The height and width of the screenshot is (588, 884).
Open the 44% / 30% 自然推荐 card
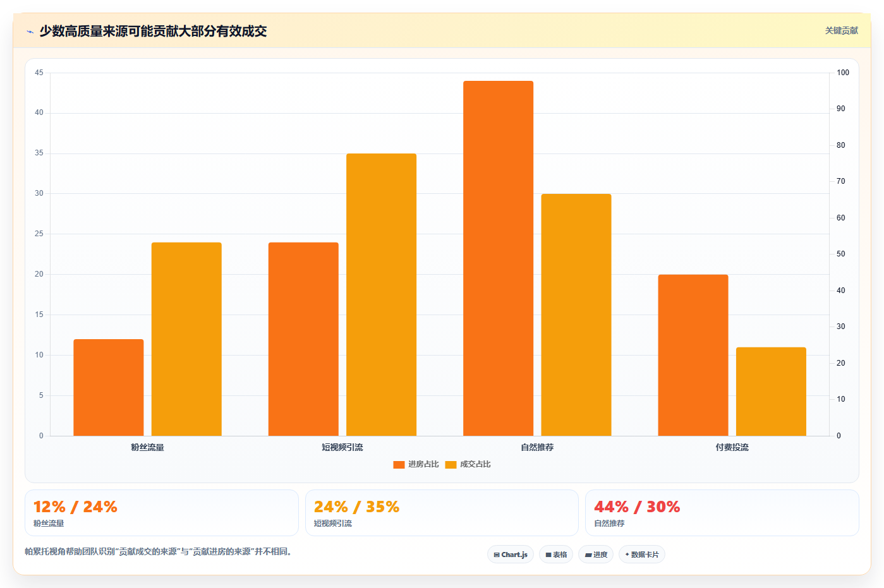pyautogui.click(x=722, y=513)
